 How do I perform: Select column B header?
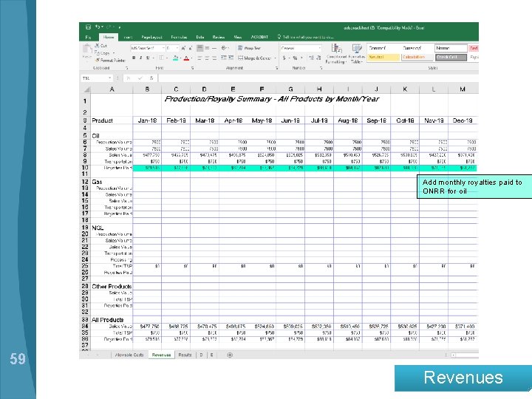click(x=147, y=89)
